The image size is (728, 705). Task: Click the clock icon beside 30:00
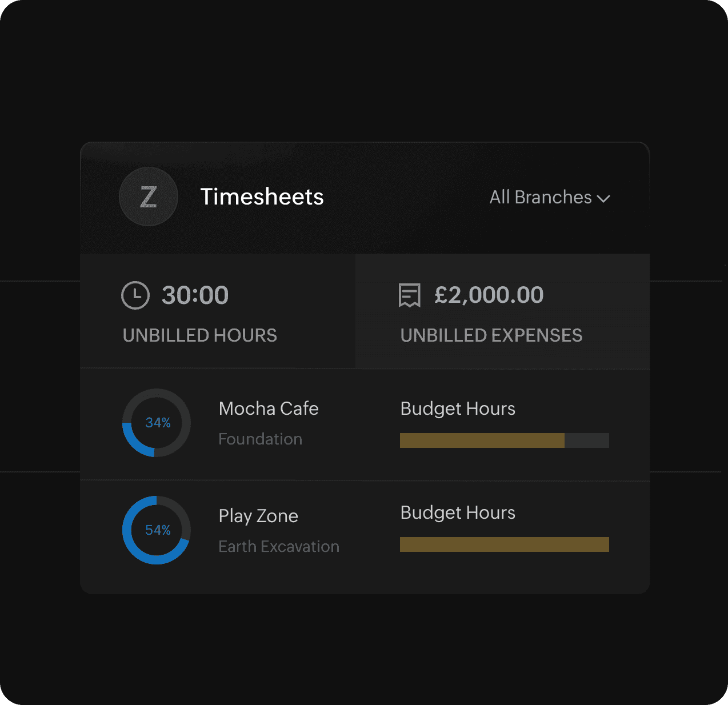pos(135,295)
